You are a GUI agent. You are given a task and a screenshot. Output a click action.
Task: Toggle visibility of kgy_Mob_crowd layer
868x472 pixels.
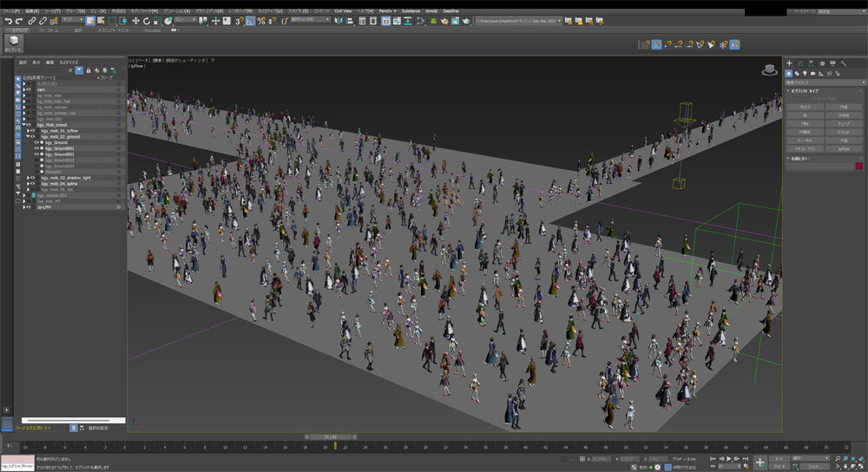(x=29, y=125)
